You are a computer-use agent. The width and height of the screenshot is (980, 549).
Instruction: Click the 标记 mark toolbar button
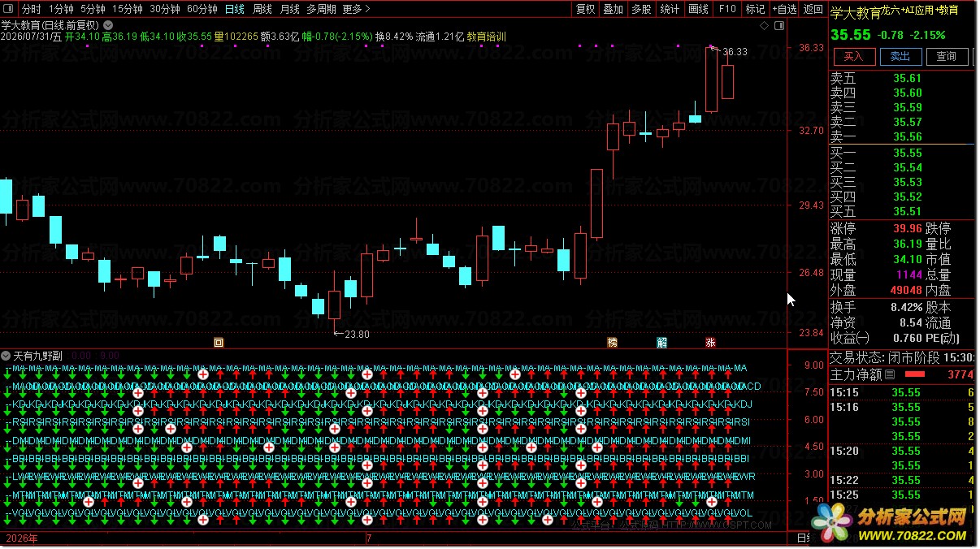[756, 9]
